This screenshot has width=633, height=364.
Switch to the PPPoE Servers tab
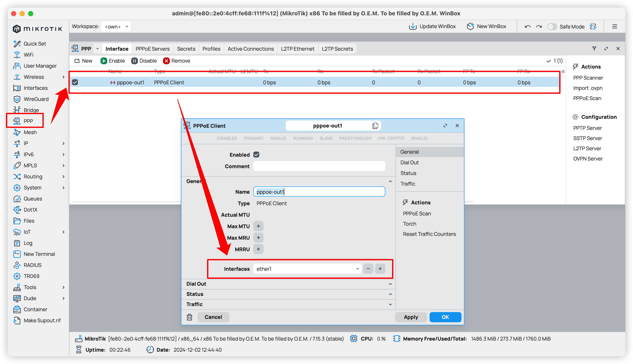point(152,49)
